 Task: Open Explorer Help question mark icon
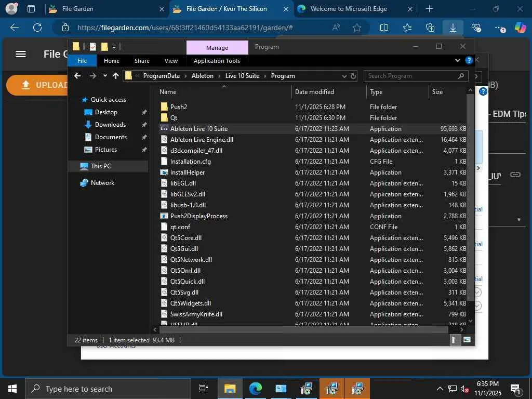[469, 60]
